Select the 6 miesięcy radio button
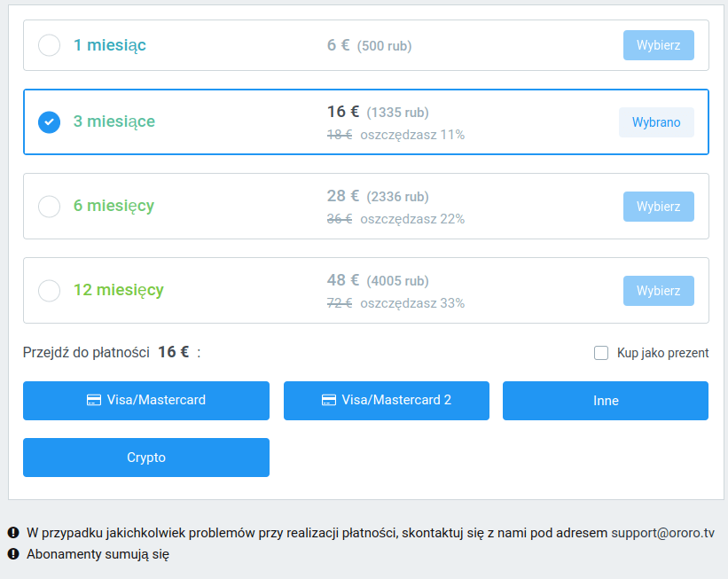The height and width of the screenshot is (579, 728). coord(50,207)
